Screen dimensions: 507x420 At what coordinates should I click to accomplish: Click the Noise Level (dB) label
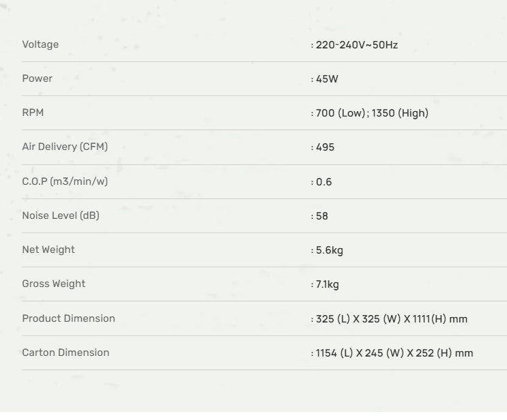pos(61,215)
